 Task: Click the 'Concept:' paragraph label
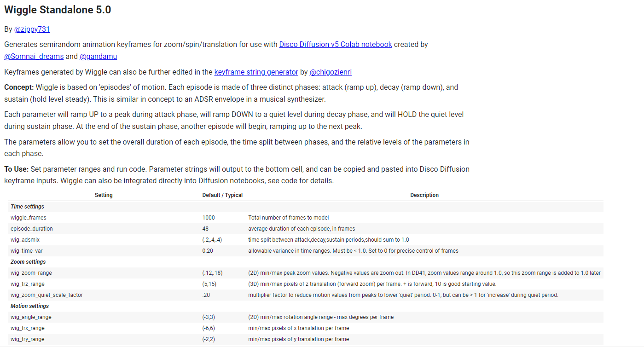pyautogui.click(x=19, y=87)
